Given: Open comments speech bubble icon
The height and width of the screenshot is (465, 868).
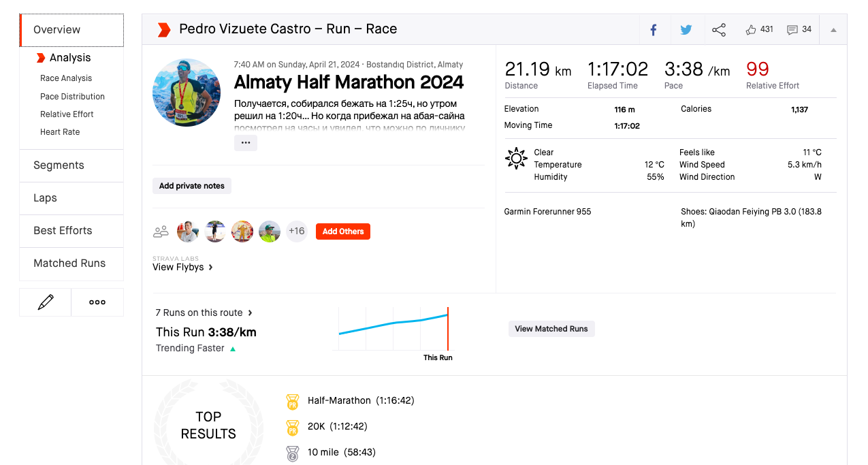Looking at the screenshot, I should tap(792, 30).
